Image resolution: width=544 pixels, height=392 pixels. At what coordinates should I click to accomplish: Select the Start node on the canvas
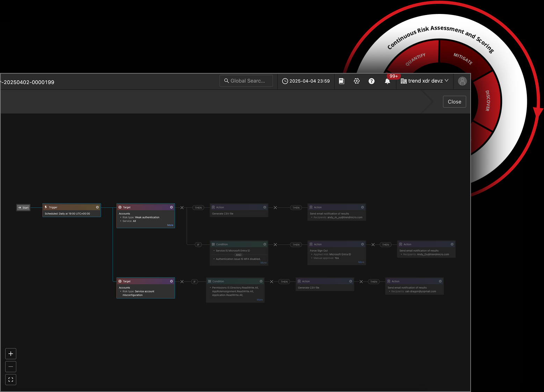[x=23, y=208]
